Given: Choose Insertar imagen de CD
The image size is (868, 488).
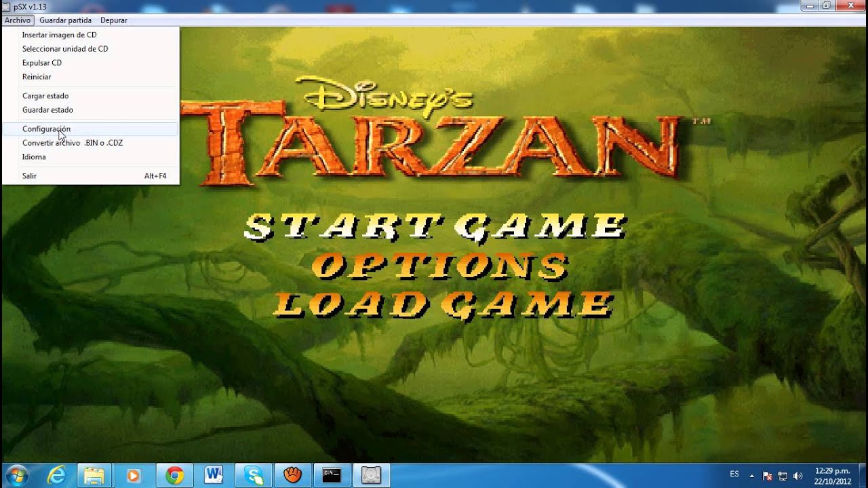Looking at the screenshot, I should pyautogui.click(x=90, y=35).
